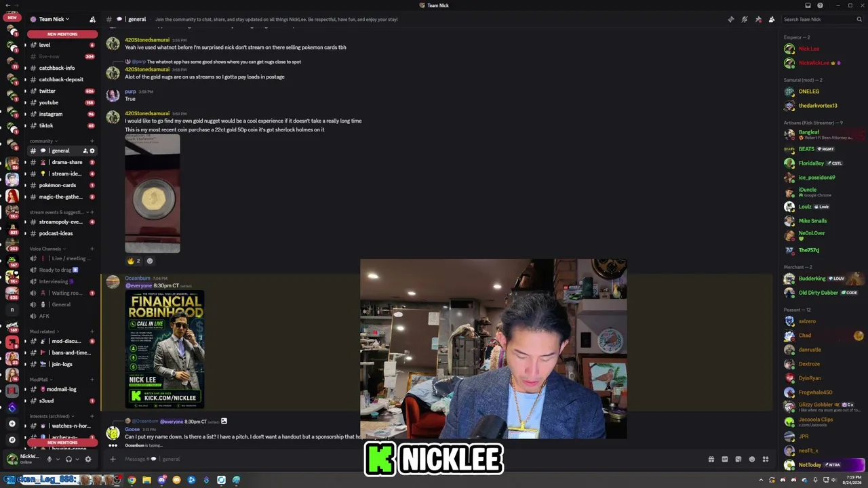868x488 pixels.
Task: Open the twitter channel
Action: coord(61,91)
